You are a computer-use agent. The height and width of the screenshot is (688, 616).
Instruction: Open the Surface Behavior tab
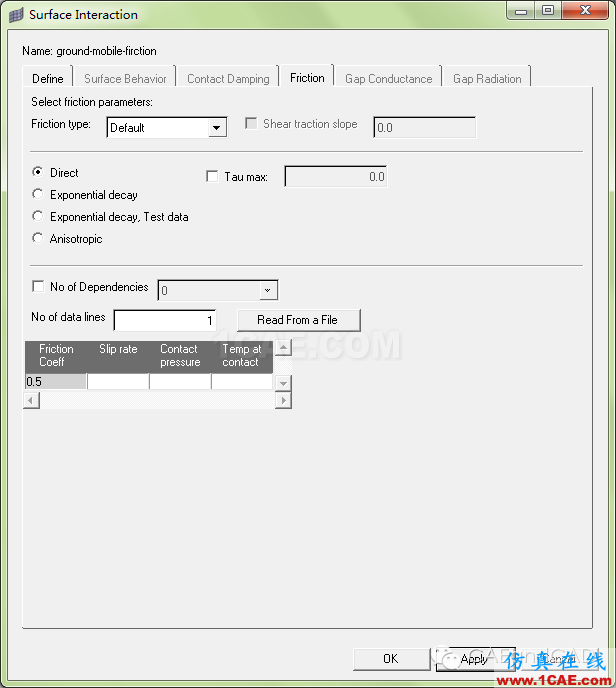(x=125, y=79)
